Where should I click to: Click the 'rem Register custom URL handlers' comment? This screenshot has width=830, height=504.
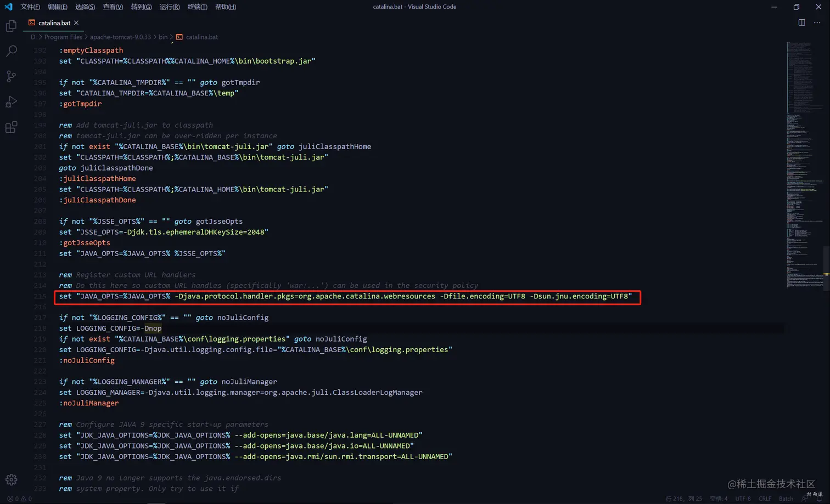coord(127,275)
